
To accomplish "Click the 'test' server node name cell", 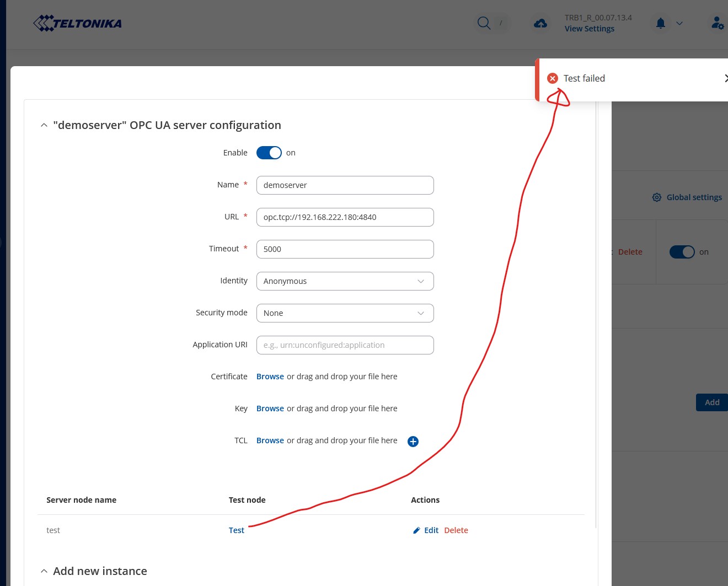I will [53, 530].
